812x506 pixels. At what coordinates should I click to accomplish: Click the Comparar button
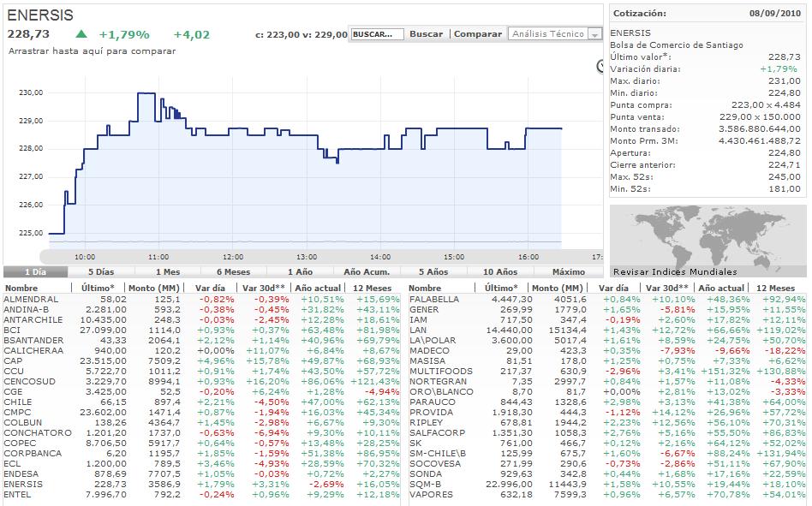pos(477,34)
